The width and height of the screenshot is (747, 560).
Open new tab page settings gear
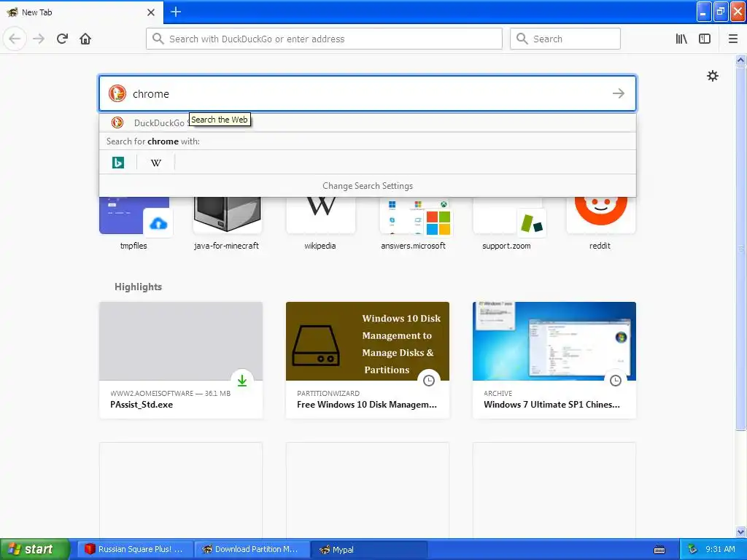click(712, 76)
